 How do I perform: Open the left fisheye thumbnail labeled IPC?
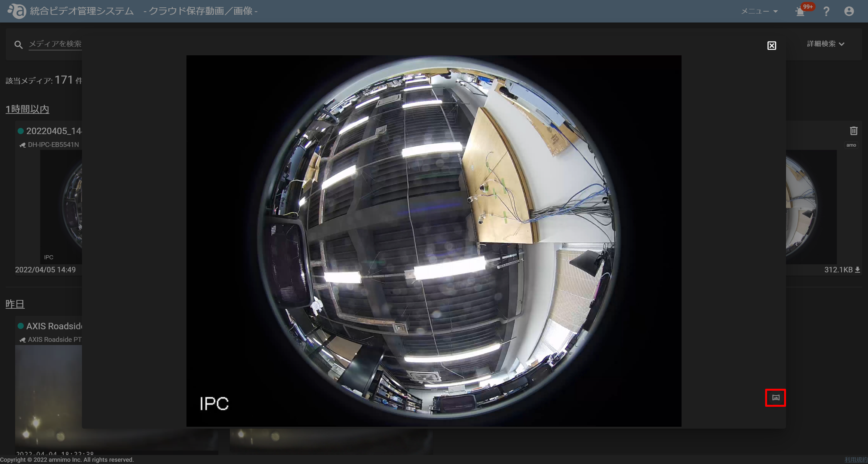61,207
